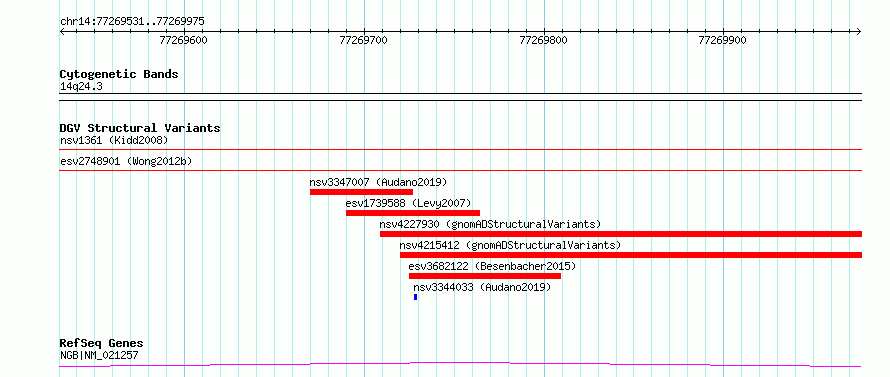Click the nsv4227930 (gnomADStructuralVariants) label
The image size is (890, 377).
point(490,224)
